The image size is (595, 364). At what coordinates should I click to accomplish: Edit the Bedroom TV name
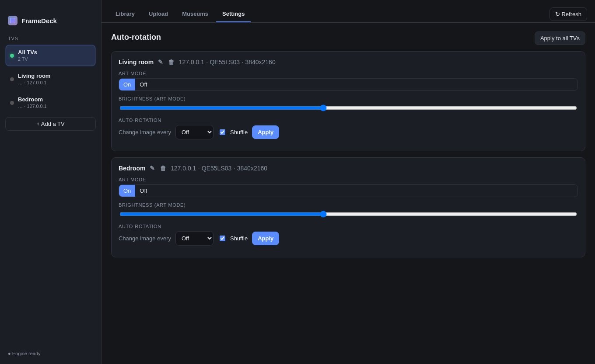(x=152, y=168)
